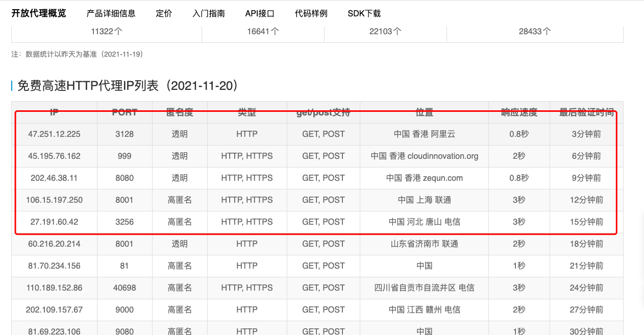Click the statistic 16641个

point(263,31)
